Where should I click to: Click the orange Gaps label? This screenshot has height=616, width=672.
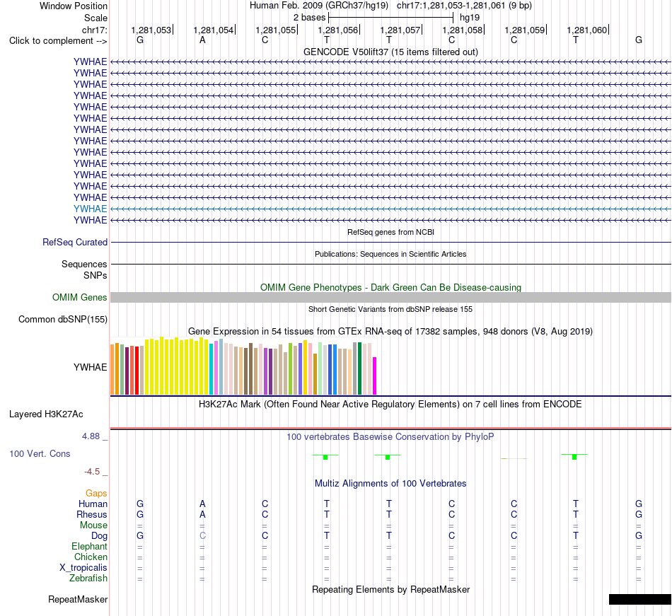pyautogui.click(x=96, y=494)
